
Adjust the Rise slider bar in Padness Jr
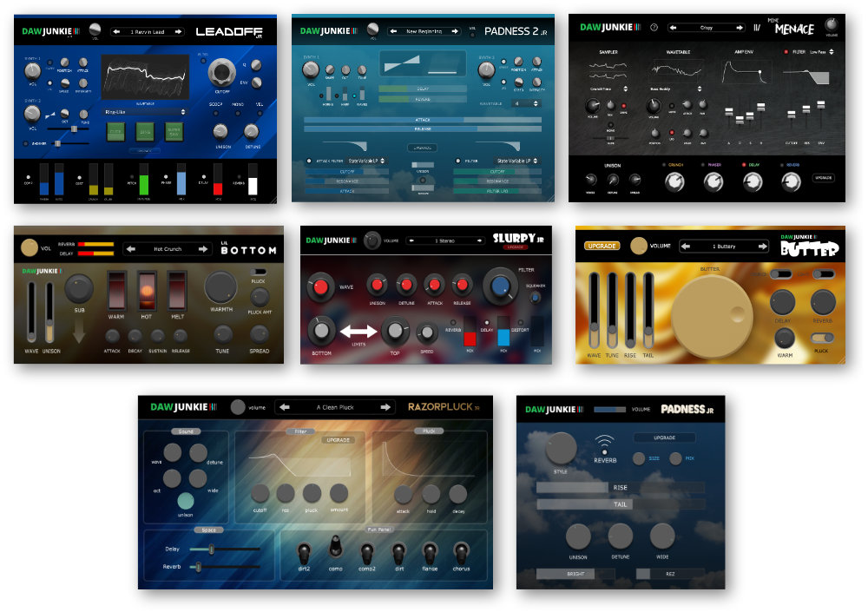click(620, 487)
